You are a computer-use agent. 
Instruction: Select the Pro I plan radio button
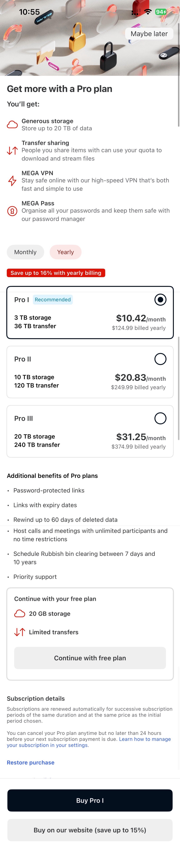(x=160, y=300)
